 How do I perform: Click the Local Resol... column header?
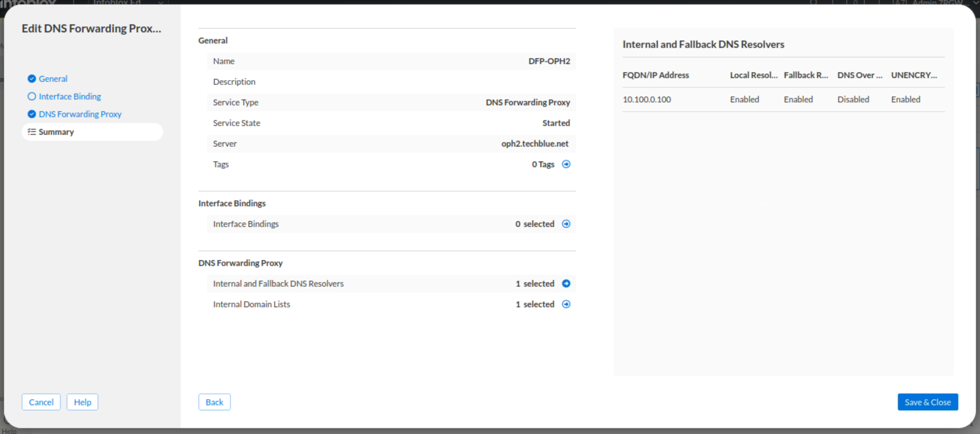[753, 75]
